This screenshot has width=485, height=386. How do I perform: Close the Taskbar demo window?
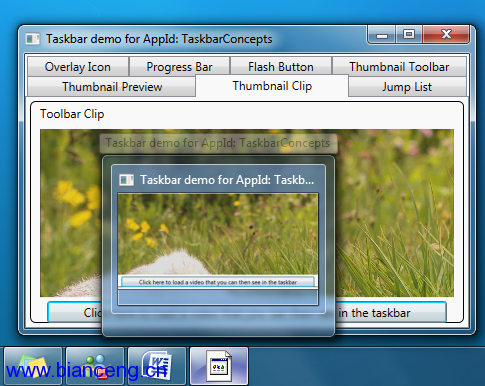pos(446,34)
